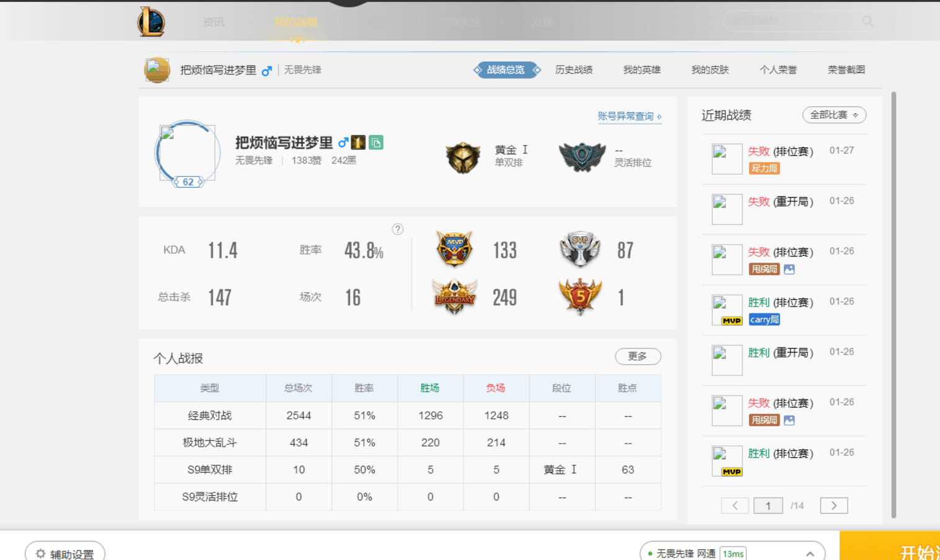Open the 我的英雄 tab
The height and width of the screenshot is (560, 940).
(642, 70)
